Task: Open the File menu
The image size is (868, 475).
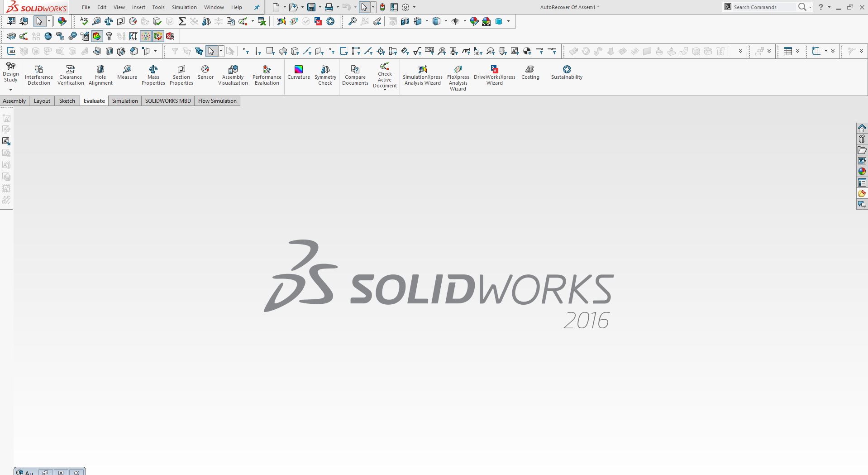Action: tap(86, 7)
